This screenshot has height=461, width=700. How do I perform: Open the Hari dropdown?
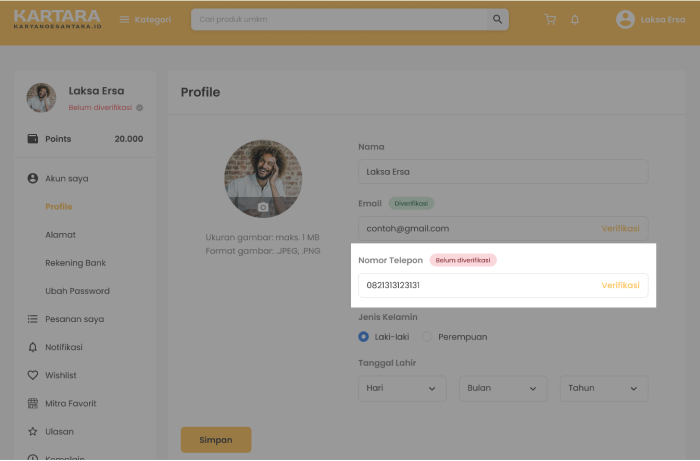pyautogui.click(x=402, y=388)
